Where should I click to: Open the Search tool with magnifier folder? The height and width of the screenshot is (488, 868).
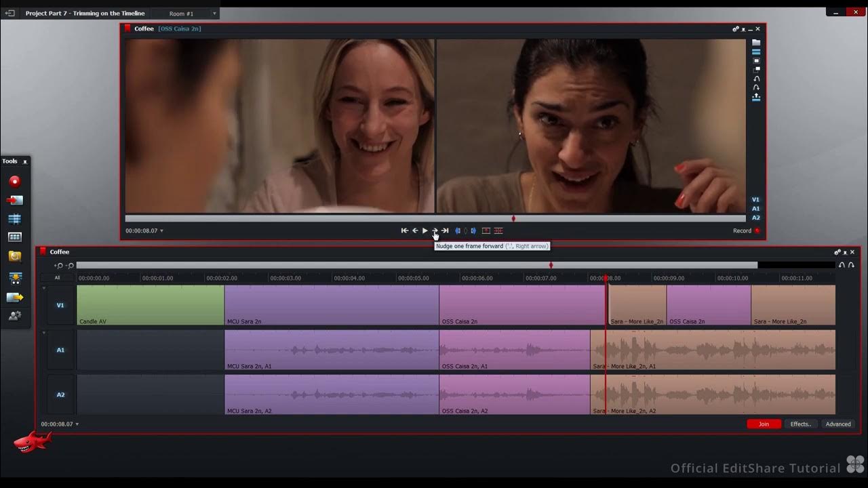15,256
